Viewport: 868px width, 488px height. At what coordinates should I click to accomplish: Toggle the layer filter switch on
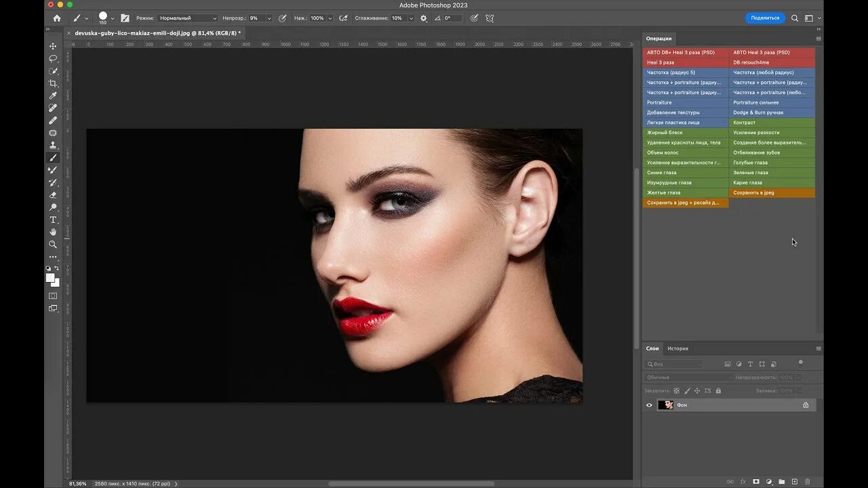pos(800,363)
